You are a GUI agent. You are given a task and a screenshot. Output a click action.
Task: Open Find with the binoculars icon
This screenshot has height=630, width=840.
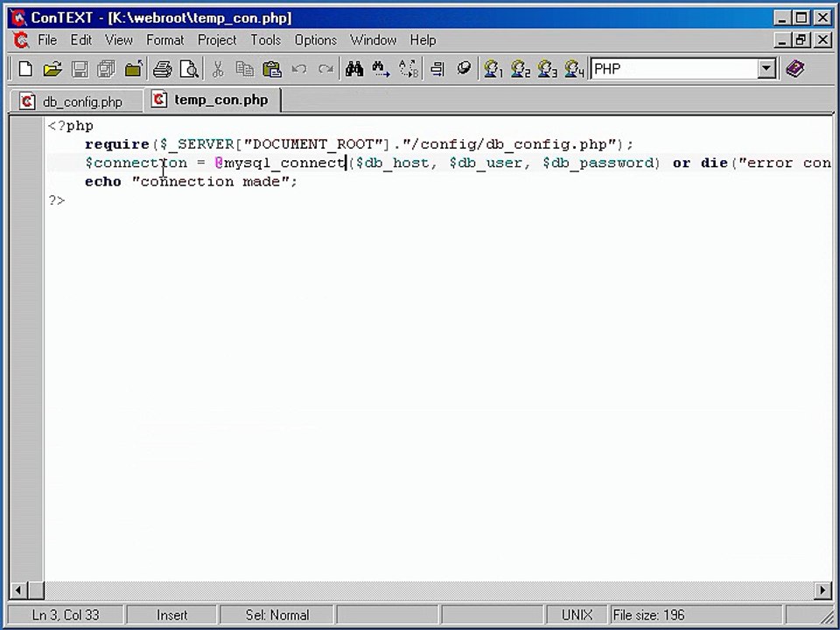pyautogui.click(x=354, y=69)
